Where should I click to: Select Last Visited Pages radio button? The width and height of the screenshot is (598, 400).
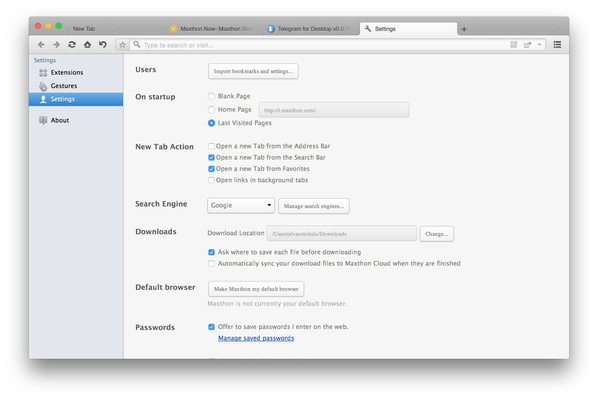[211, 123]
